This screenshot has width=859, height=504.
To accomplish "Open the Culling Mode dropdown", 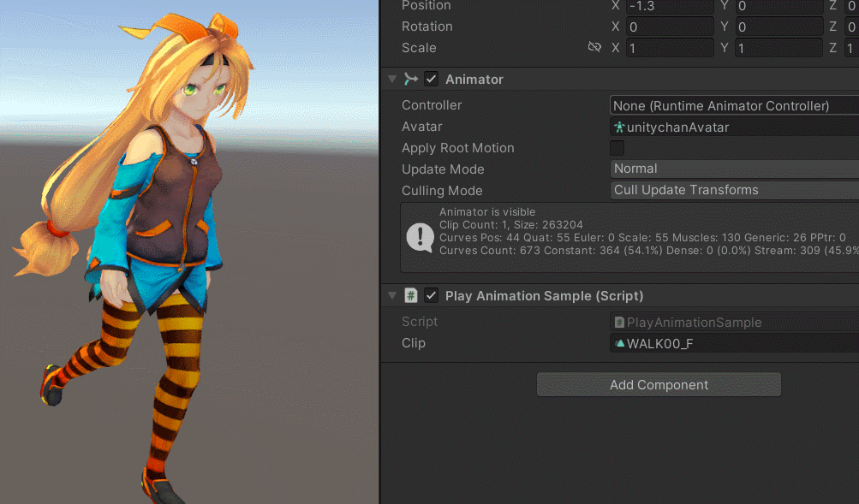I will pyautogui.click(x=734, y=190).
